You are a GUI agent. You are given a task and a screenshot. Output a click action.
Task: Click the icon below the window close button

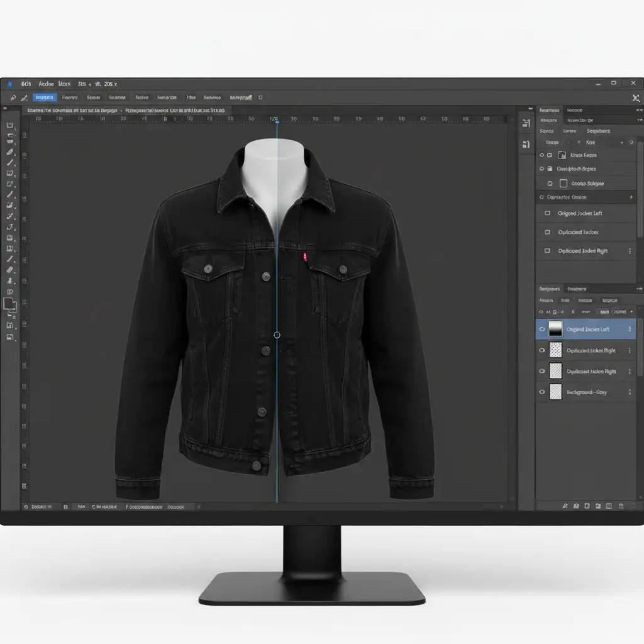click(636, 97)
